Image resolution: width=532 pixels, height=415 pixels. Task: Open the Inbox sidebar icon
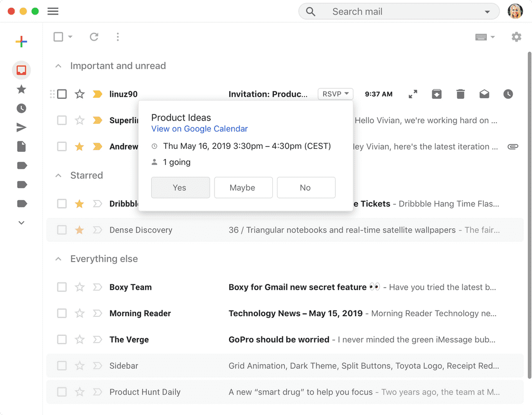21,70
